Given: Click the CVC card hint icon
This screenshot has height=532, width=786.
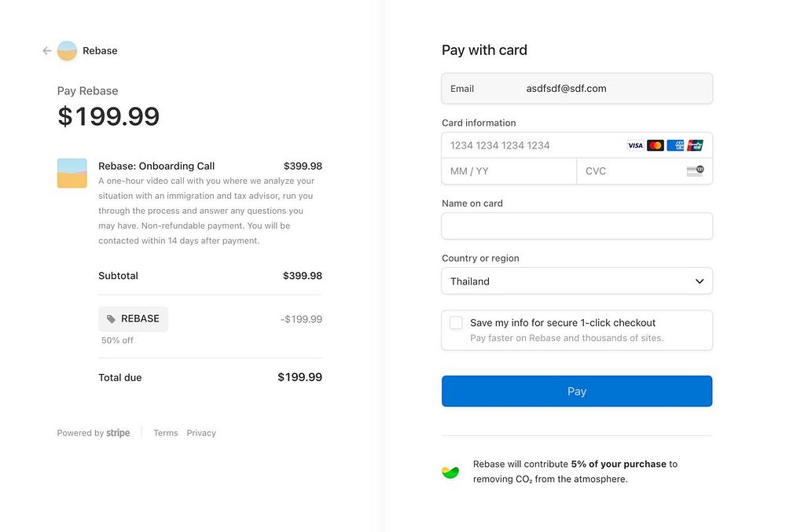Looking at the screenshot, I should point(695,171).
